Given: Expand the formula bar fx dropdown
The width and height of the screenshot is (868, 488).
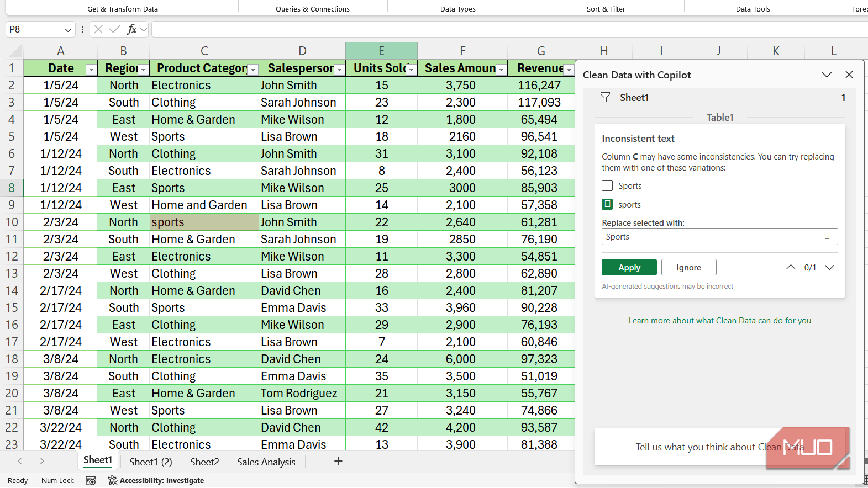Looking at the screenshot, I should [144, 29].
